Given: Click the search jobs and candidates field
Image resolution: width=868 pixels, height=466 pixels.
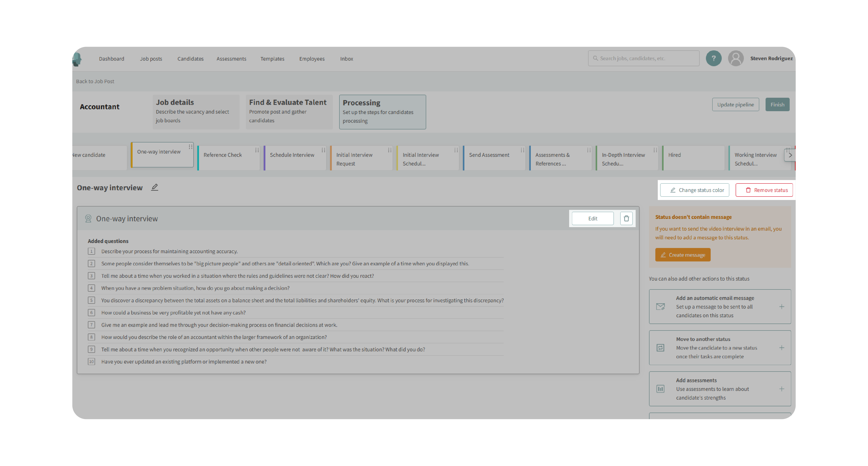Looking at the screenshot, I should 644,58.
